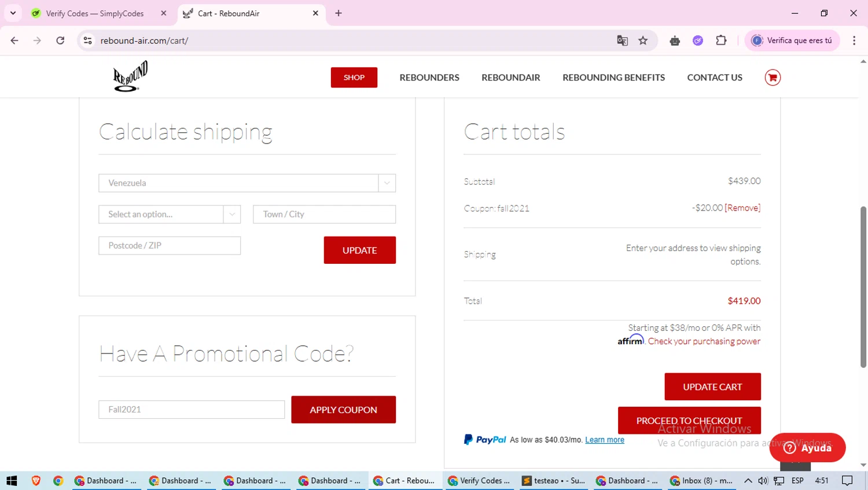
Task: Click Check your purchasing power link
Action: pos(704,341)
